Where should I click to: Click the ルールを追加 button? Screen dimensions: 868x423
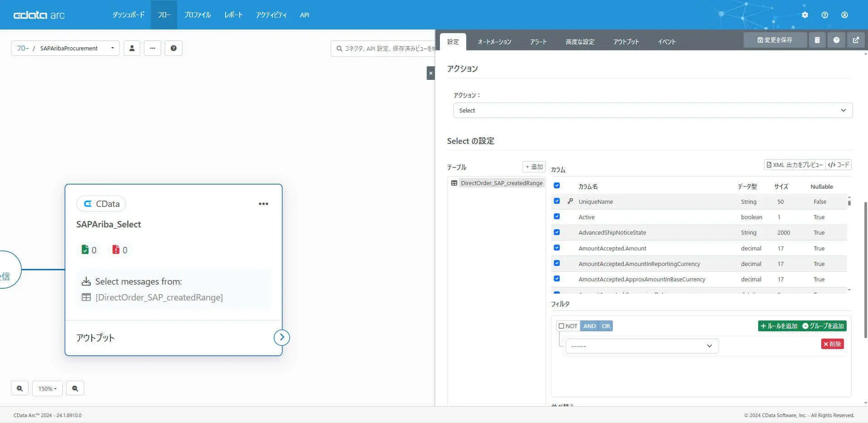coord(779,326)
